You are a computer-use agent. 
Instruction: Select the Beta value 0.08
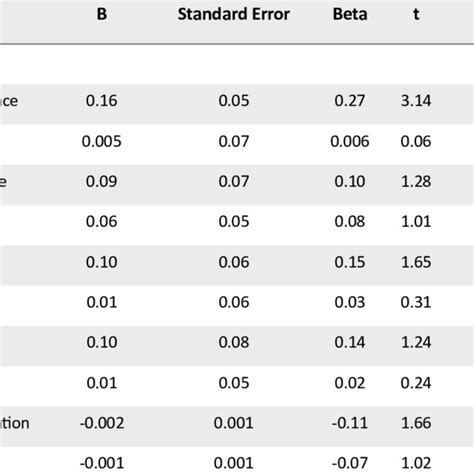tap(350, 221)
